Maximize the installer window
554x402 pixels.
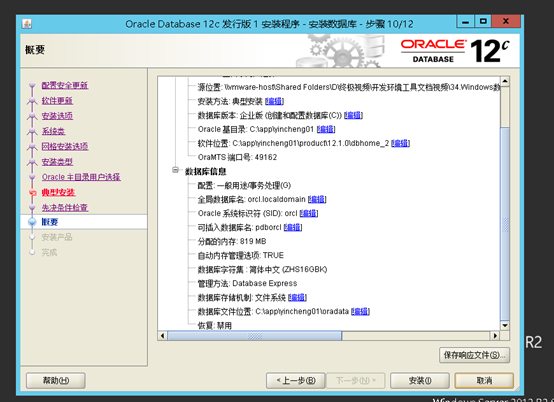click(x=483, y=22)
